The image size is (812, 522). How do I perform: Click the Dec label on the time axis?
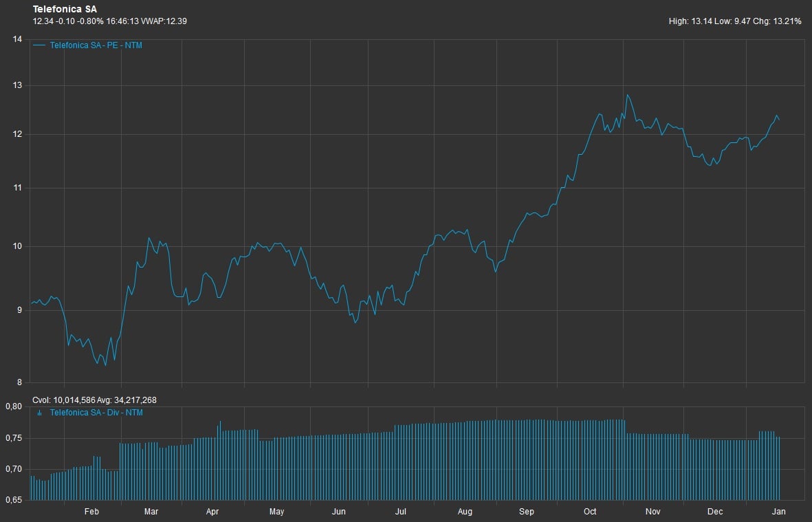(x=715, y=512)
